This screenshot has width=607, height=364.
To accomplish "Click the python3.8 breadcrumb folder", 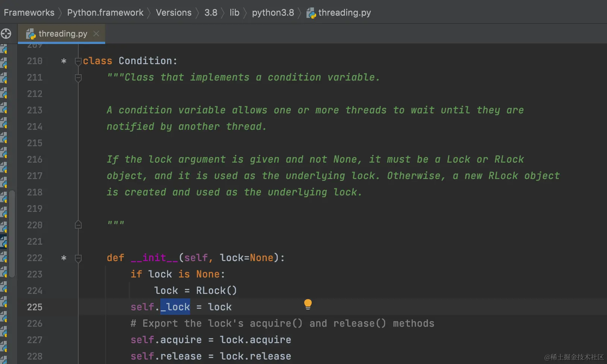I will [273, 13].
